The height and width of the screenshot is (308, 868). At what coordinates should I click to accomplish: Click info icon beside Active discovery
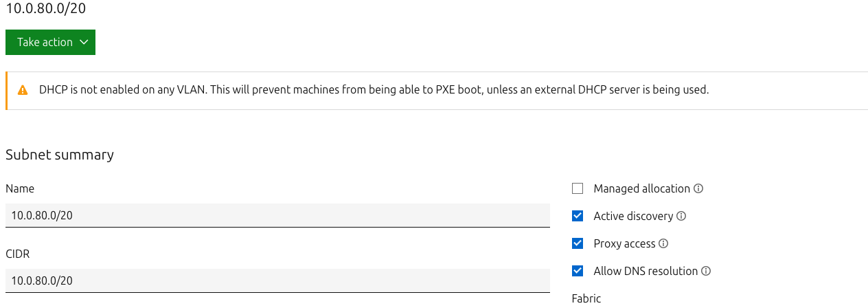681,216
